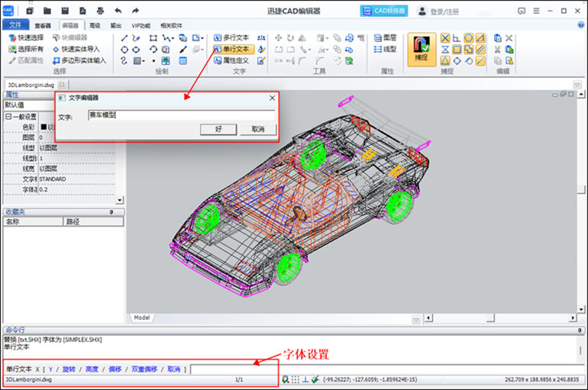Toggle the hourglass nearest snap mode

[x=445, y=50]
